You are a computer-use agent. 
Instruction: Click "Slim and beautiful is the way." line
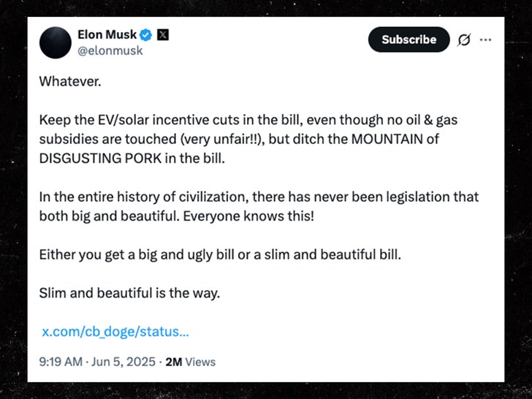129,293
